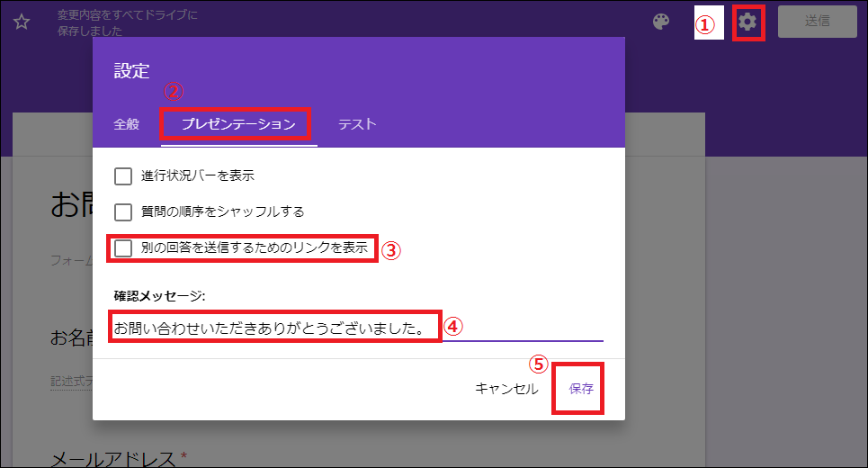Click the 確認メッセージ label
Image resolution: width=868 pixels, height=468 pixels.
(159, 296)
